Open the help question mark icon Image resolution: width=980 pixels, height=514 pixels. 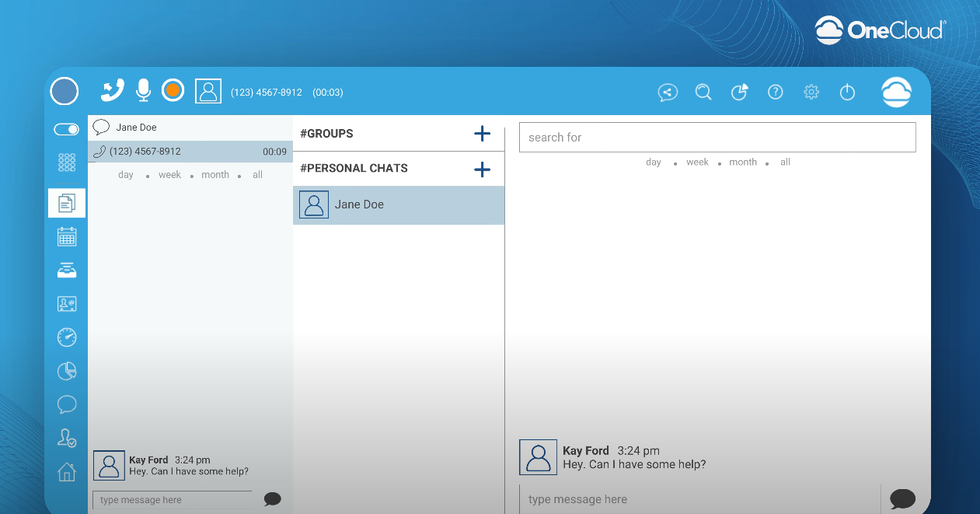(775, 92)
